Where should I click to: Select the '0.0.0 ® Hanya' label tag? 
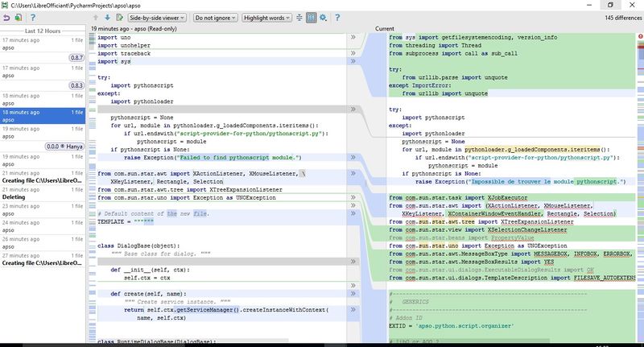pyautogui.click(x=64, y=147)
